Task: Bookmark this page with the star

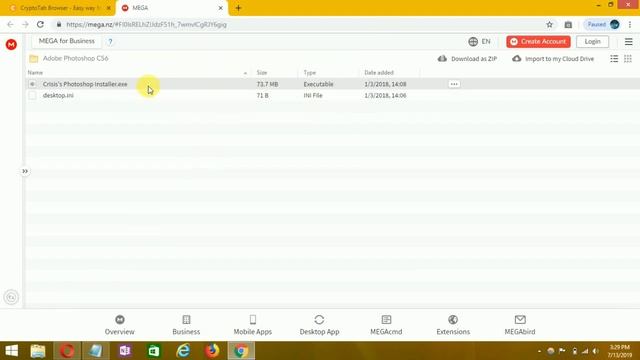Action: (549, 24)
